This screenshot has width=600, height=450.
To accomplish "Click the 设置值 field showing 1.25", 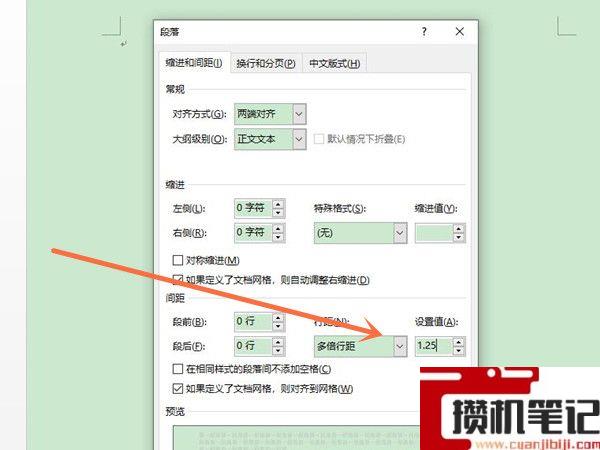I will click(x=434, y=346).
